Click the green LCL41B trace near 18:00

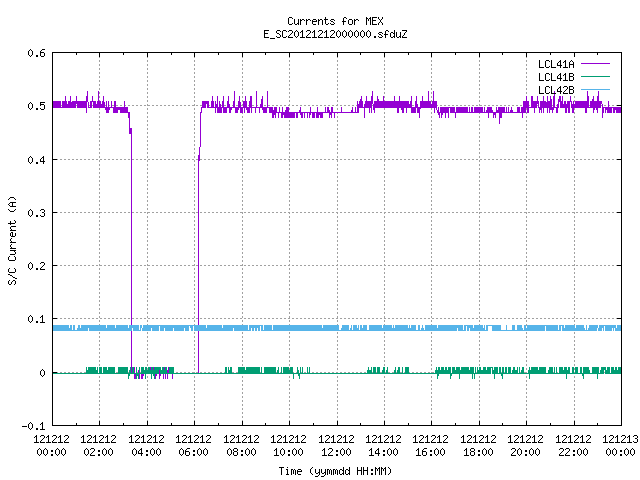click(x=479, y=371)
